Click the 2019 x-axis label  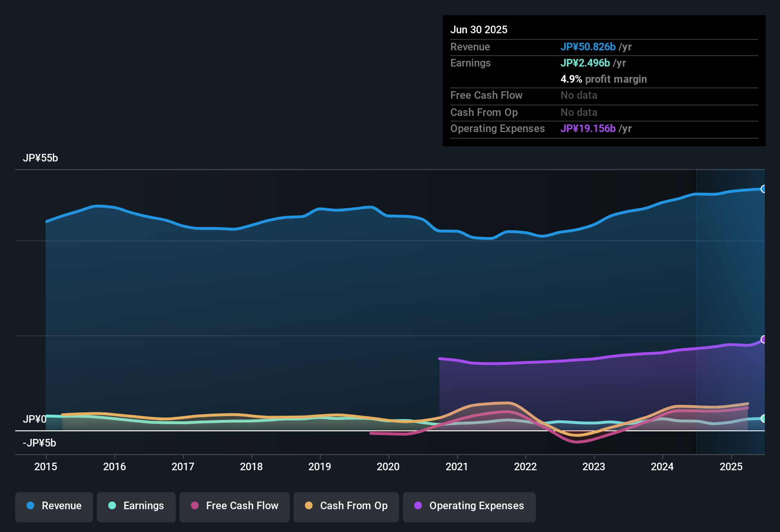320,467
